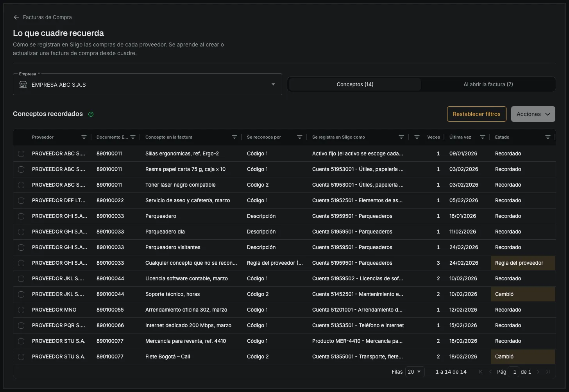Viewport: 569px width, 392px height.
Task: Open the filter for Se registra en Siigo como
Action: pyautogui.click(x=401, y=137)
